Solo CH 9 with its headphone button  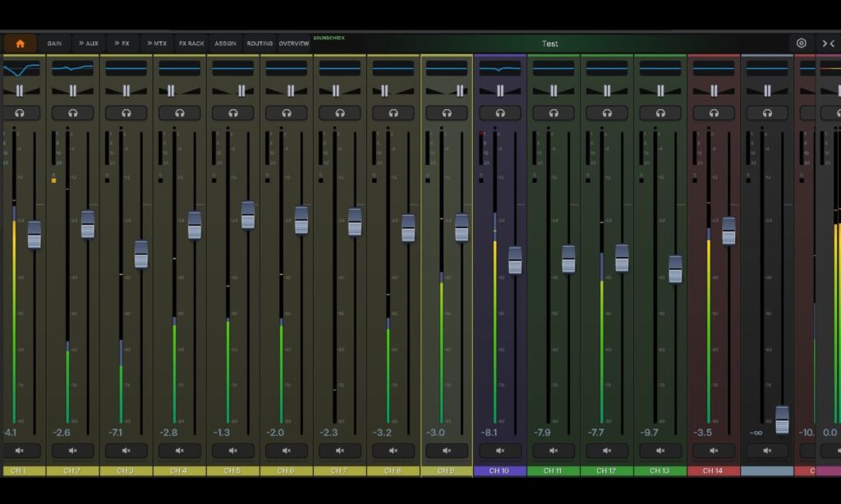click(446, 112)
